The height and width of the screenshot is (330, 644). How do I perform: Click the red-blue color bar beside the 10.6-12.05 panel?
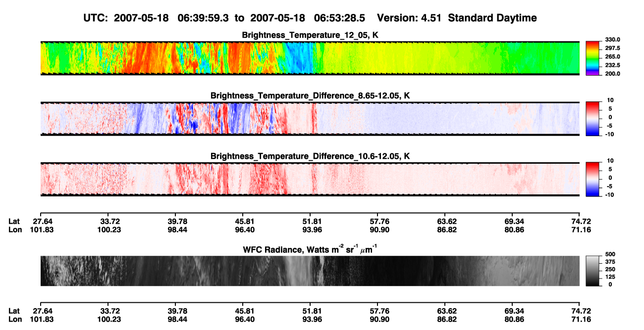click(593, 179)
